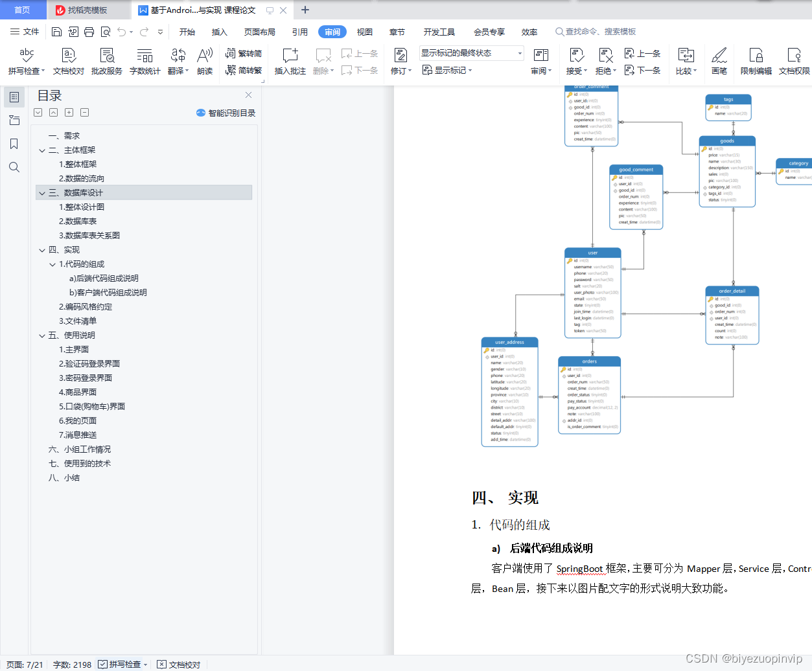Open the 查找 search panel in sidebar
The image size is (812, 671).
tap(14, 167)
